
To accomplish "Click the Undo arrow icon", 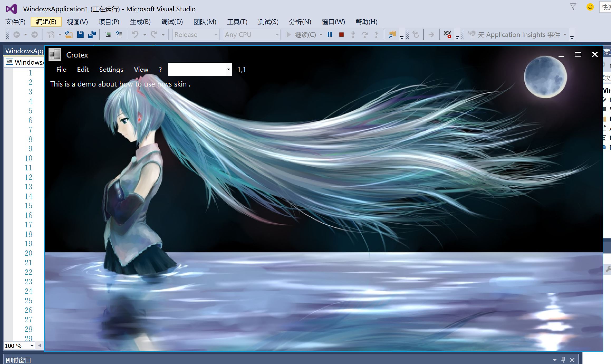I will click(x=135, y=35).
